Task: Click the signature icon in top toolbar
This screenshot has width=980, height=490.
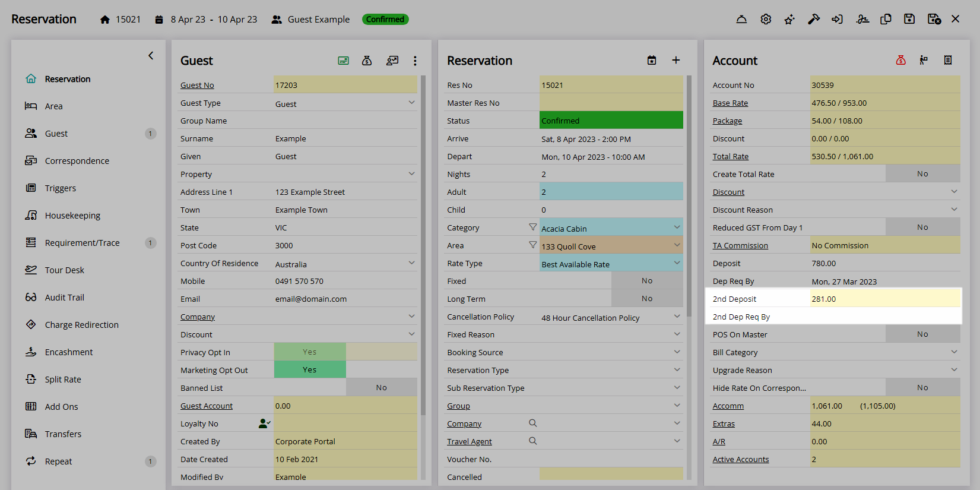Action: tap(862, 19)
